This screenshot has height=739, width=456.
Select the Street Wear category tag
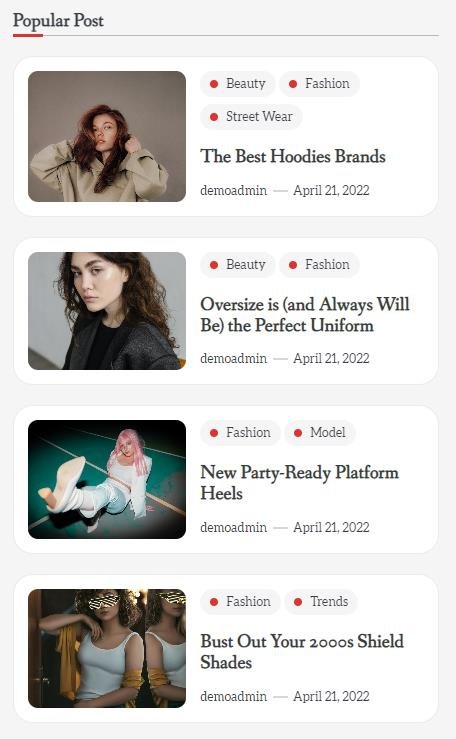click(251, 117)
